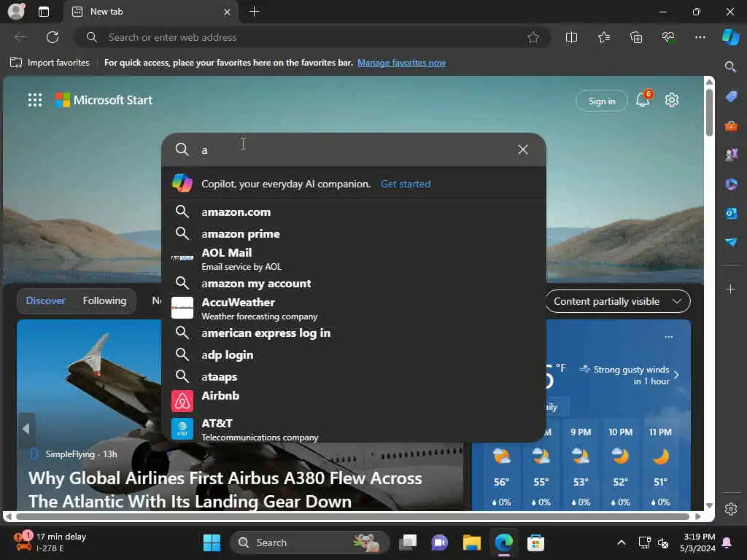
Task: Add a sidebar app with plus icon
Action: click(x=730, y=289)
